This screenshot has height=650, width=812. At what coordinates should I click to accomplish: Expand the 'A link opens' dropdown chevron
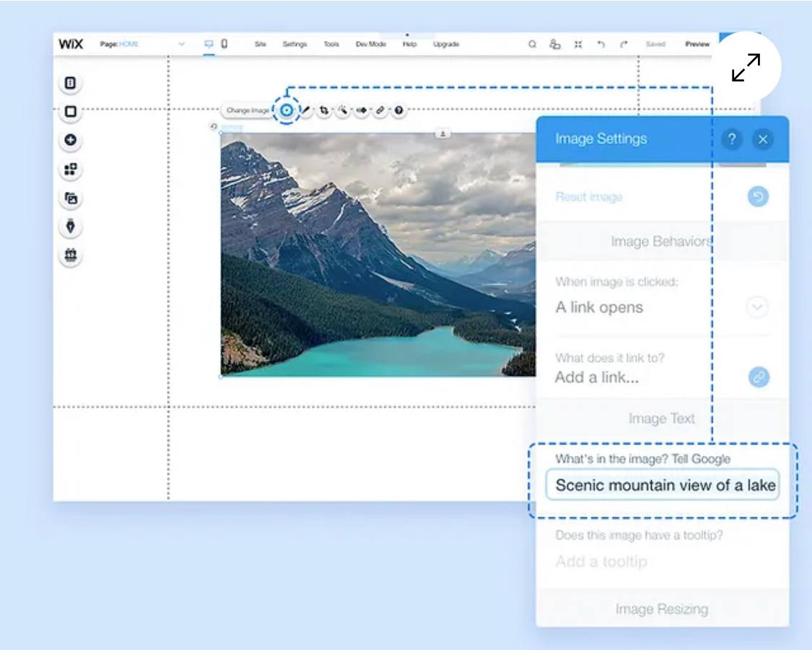coord(757,307)
